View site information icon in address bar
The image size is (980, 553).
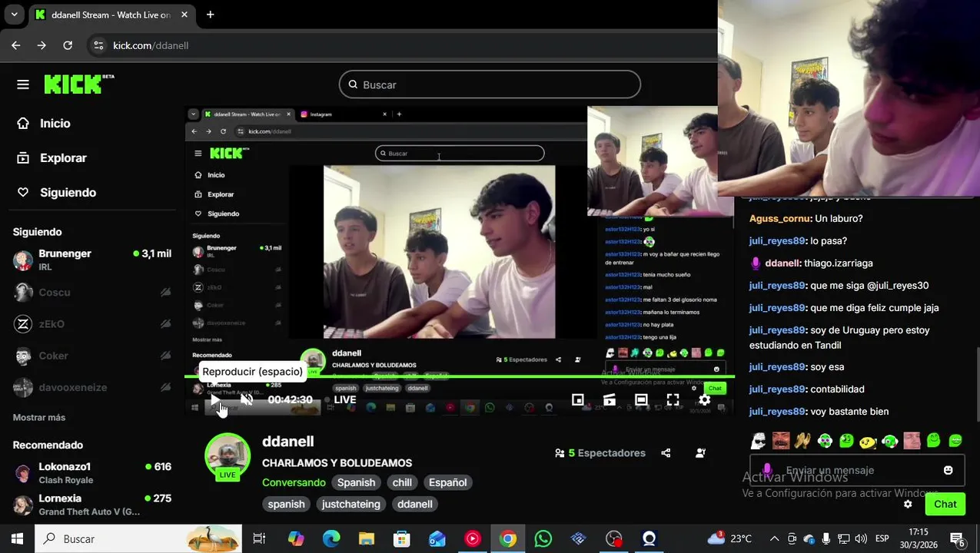coord(98,45)
